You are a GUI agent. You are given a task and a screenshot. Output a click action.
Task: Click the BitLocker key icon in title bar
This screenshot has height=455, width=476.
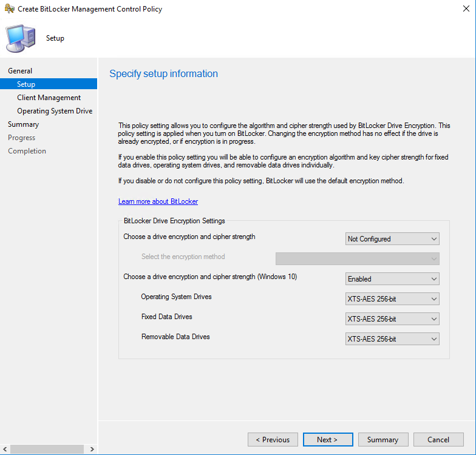pyautogui.click(x=10, y=8)
